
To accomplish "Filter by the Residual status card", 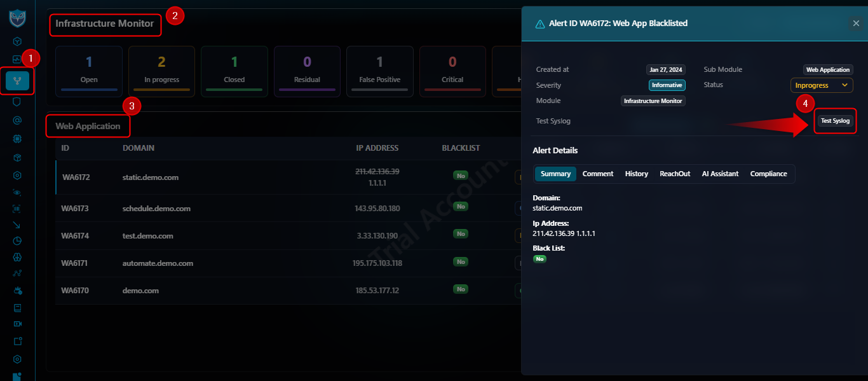I will pos(307,71).
